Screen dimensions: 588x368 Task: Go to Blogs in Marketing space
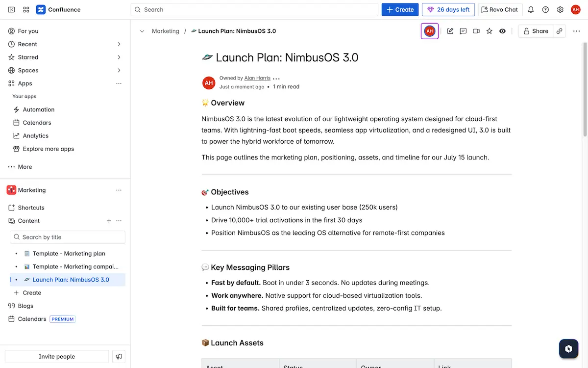[25, 306]
